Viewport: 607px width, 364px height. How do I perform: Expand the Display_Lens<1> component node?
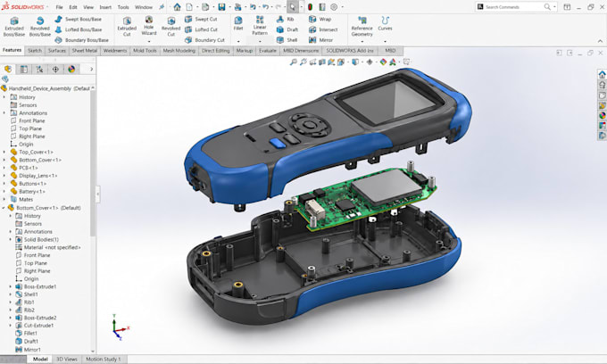[4, 176]
